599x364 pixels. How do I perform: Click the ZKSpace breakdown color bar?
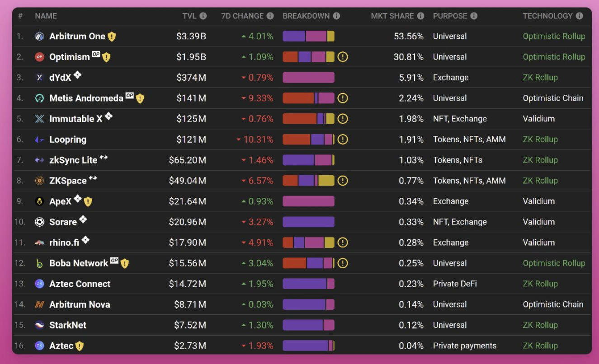click(309, 181)
